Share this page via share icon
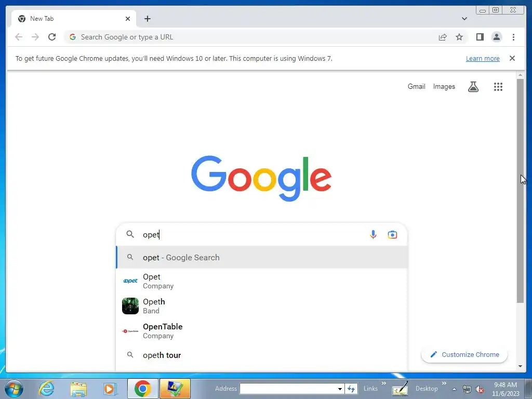The height and width of the screenshot is (399, 532). click(443, 37)
